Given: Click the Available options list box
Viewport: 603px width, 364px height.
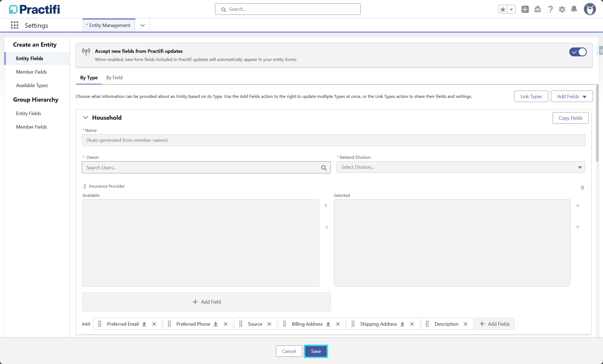Looking at the screenshot, I should click(200, 243).
